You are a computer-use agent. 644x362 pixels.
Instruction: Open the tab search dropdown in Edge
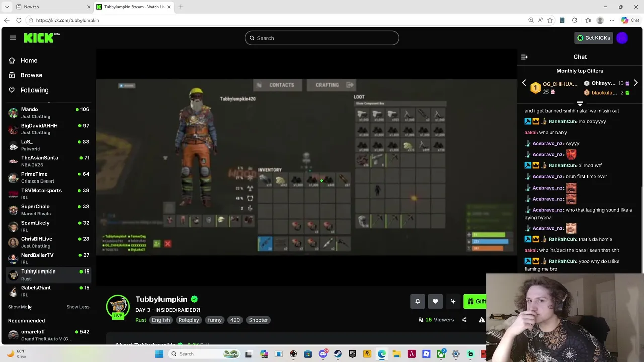click(7, 7)
